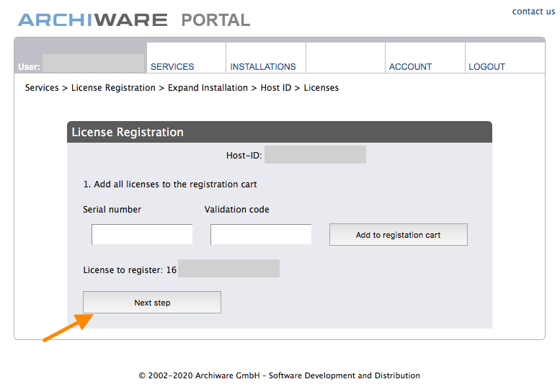Screen dimensions: 560x392
Task: Click the Expand Installation breadcrumb
Action: click(208, 88)
